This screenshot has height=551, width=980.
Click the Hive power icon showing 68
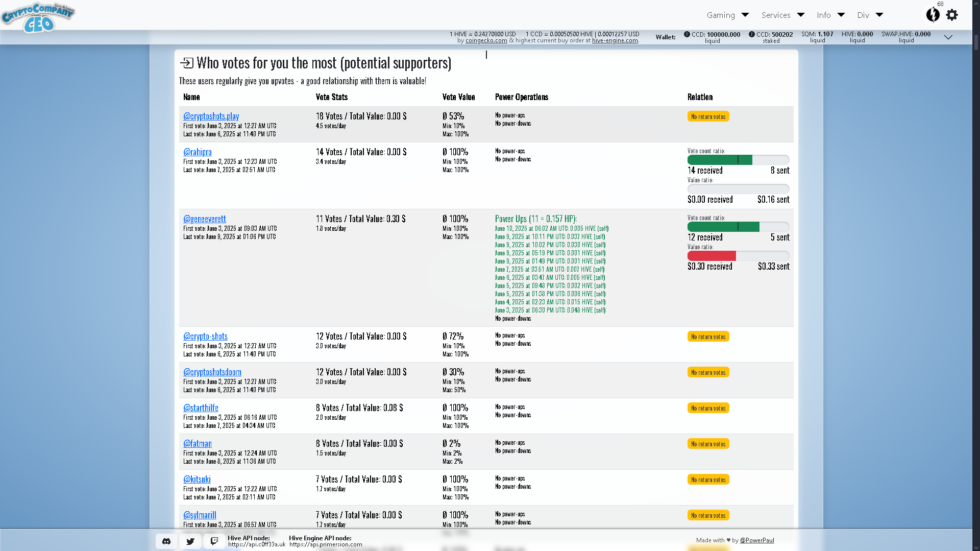(x=933, y=14)
